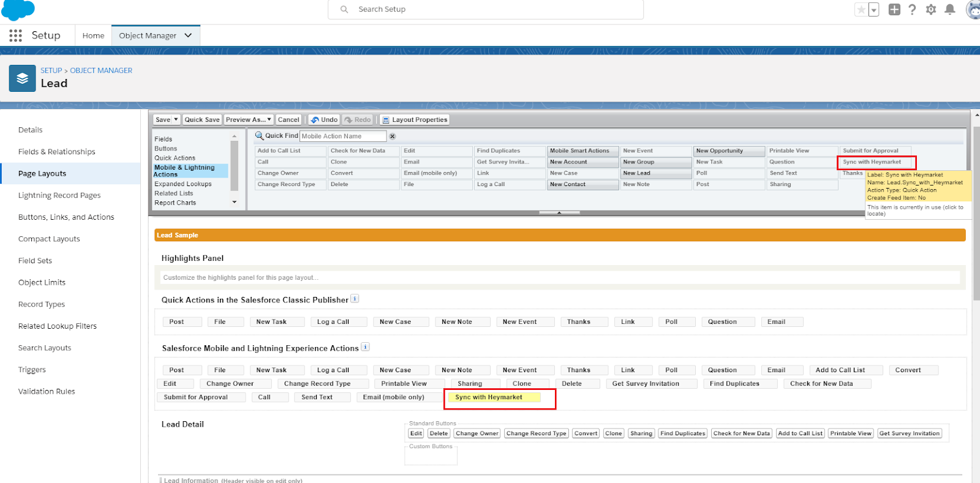Viewport: 980px width, 483px height.
Task: Expand the Save dropdown arrow
Action: click(x=176, y=120)
